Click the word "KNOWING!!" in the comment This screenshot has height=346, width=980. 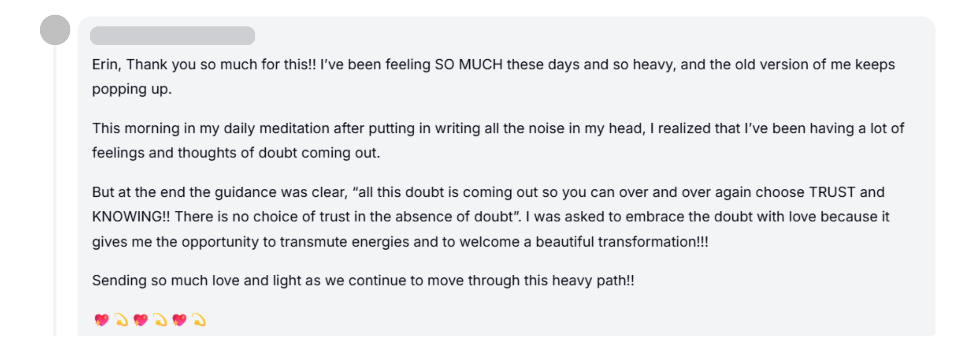point(131,217)
